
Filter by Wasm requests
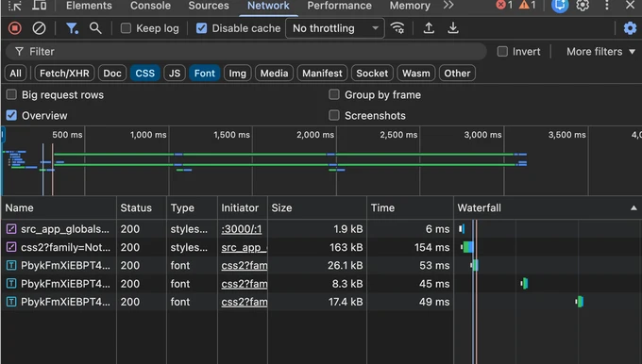pos(416,74)
